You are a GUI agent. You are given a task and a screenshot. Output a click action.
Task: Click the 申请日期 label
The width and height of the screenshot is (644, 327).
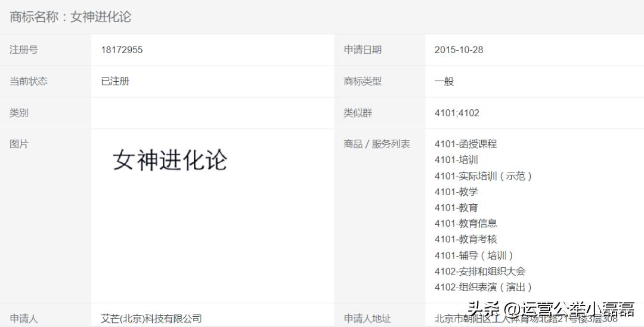[x=363, y=50]
